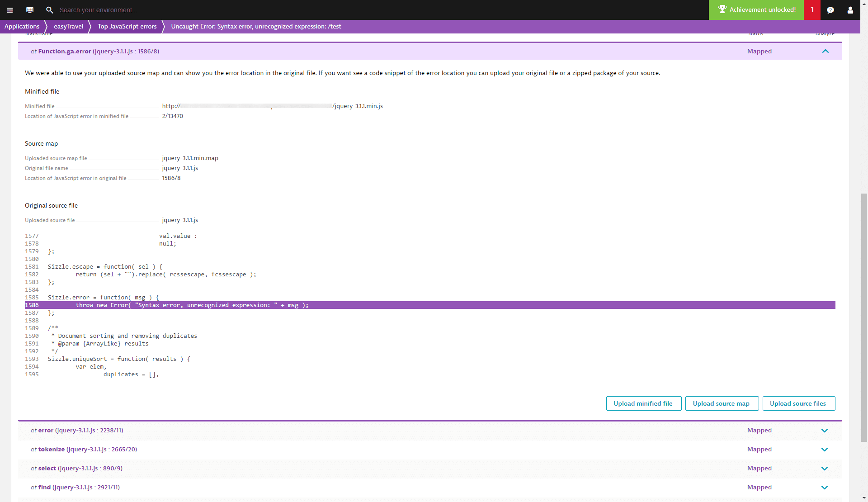Click the Upload minified file button
This screenshot has height=502, width=868.
643,403
